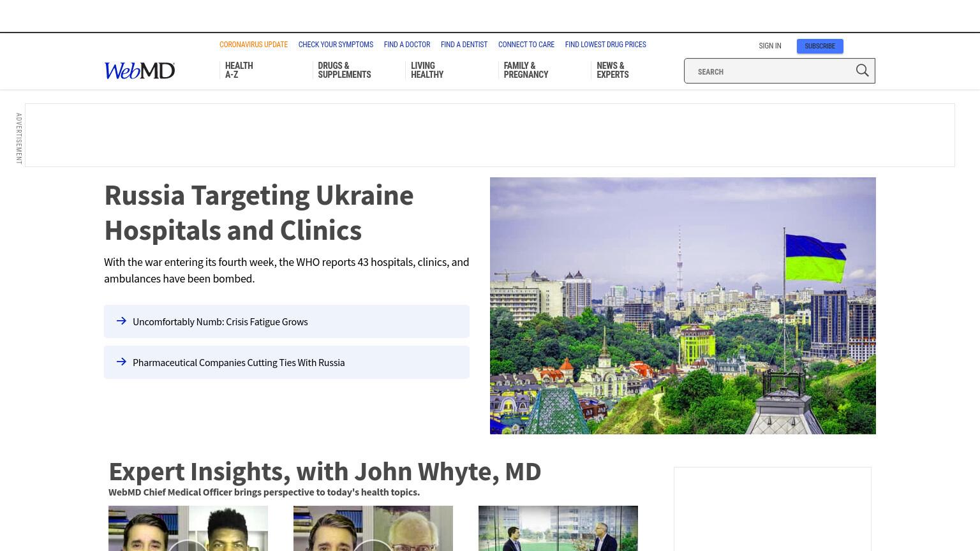Open the Health A-Z menu

[239, 70]
